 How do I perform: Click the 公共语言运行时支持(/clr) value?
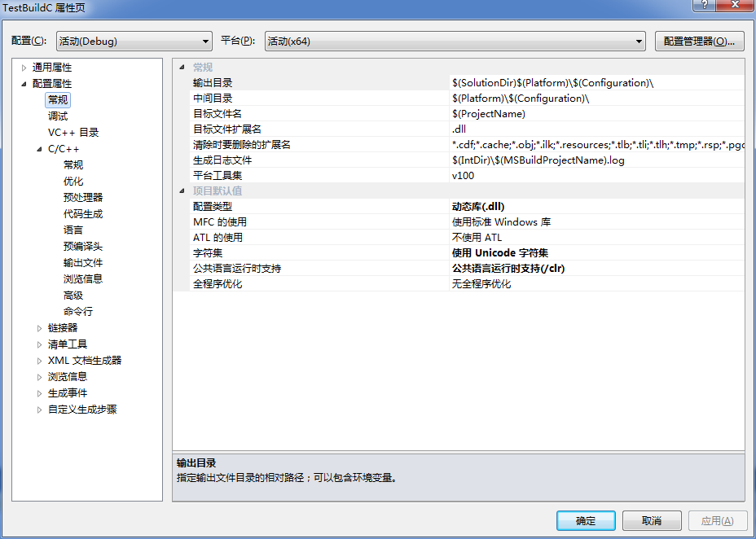pyautogui.click(x=508, y=269)
